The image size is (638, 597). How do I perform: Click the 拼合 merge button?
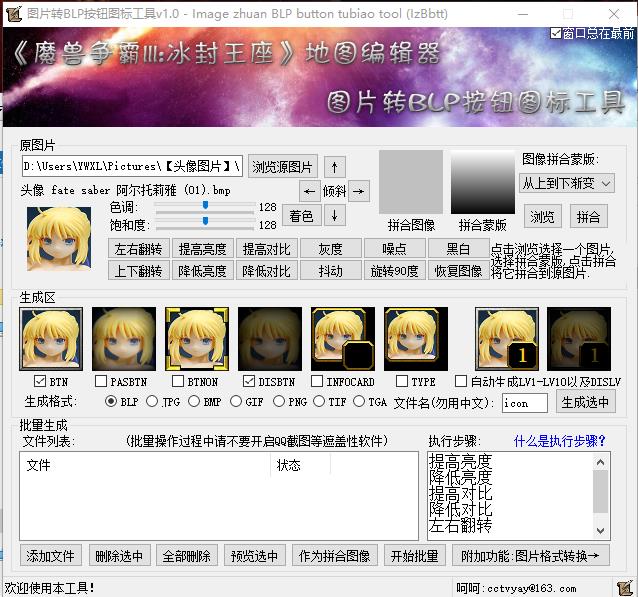[589, 216]
